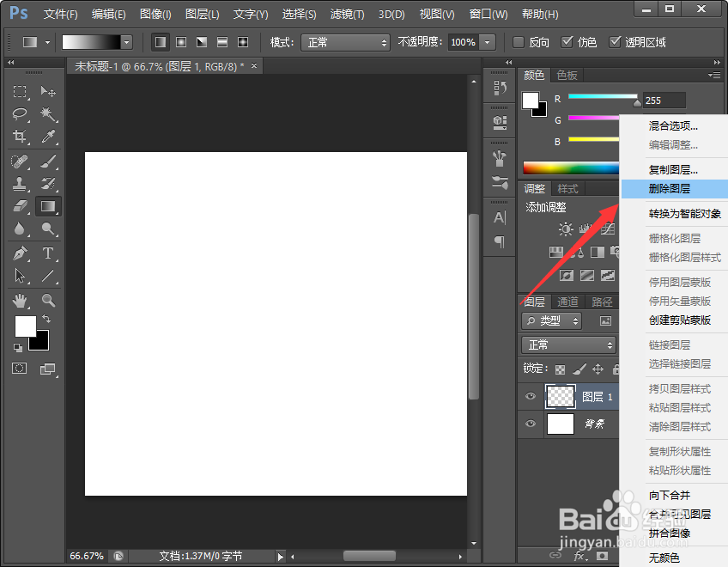
Task: Uncheck the 透明区域 transparency checkbox
Action: [615, 42]
